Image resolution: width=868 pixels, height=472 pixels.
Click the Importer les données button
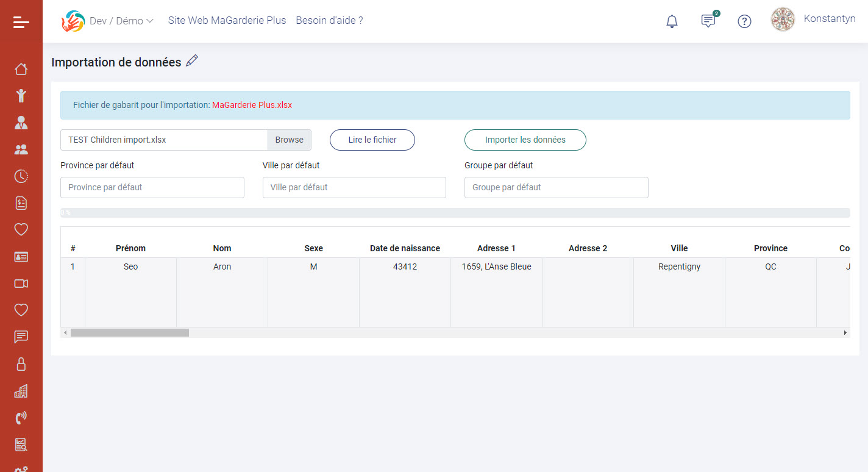[525, 140]
